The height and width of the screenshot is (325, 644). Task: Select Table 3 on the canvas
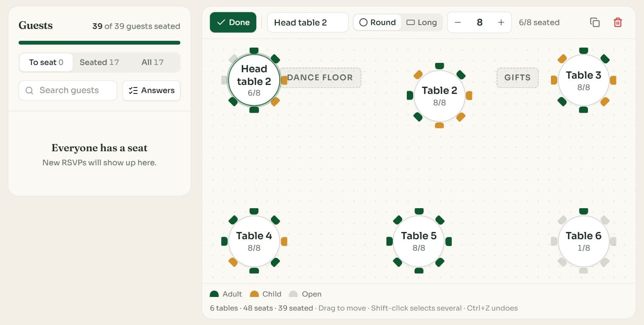[x=584, y=80]
